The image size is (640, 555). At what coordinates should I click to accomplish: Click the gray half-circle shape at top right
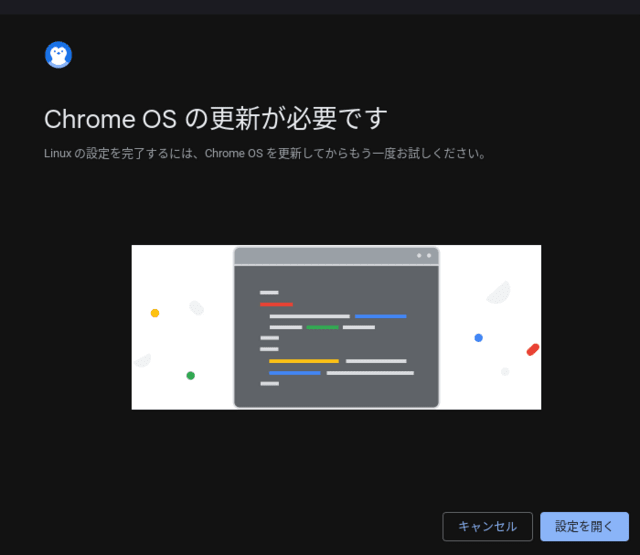tap(499, 293)
